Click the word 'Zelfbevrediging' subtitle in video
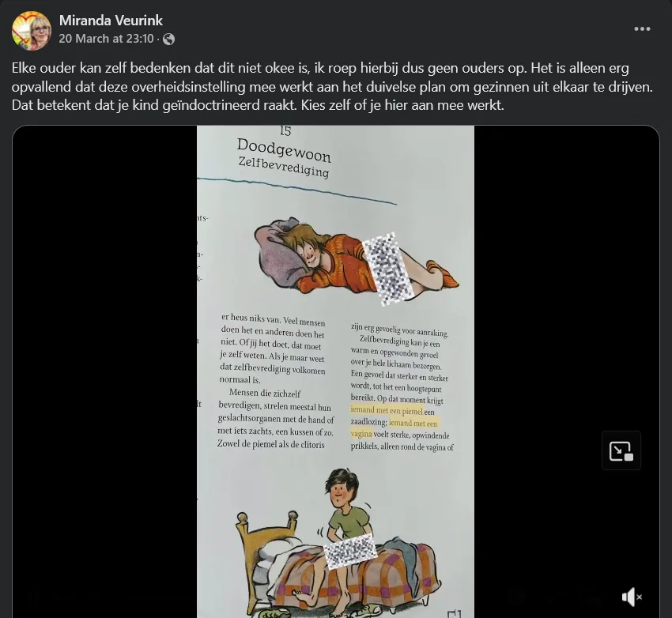Screen dimensions: 672x618 click(x=284, y=167)
